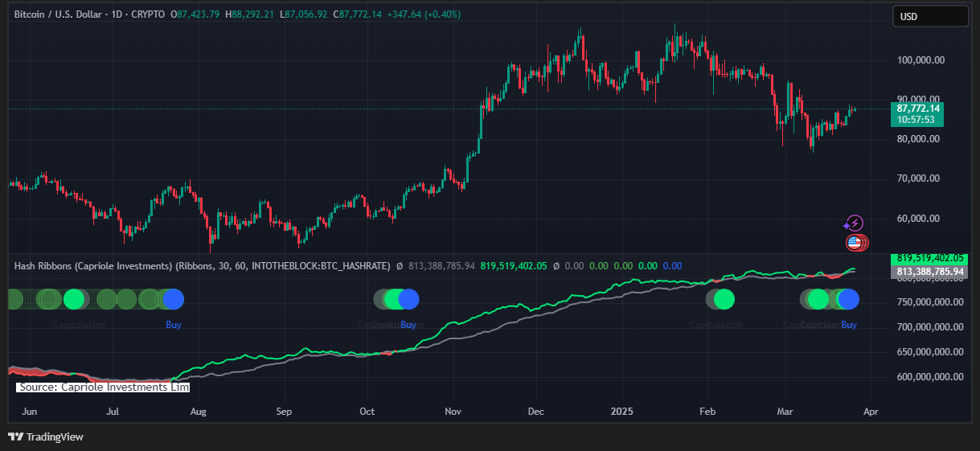
Task: Click the gray 813,388,785.94 value label
Action: point(929,272)
